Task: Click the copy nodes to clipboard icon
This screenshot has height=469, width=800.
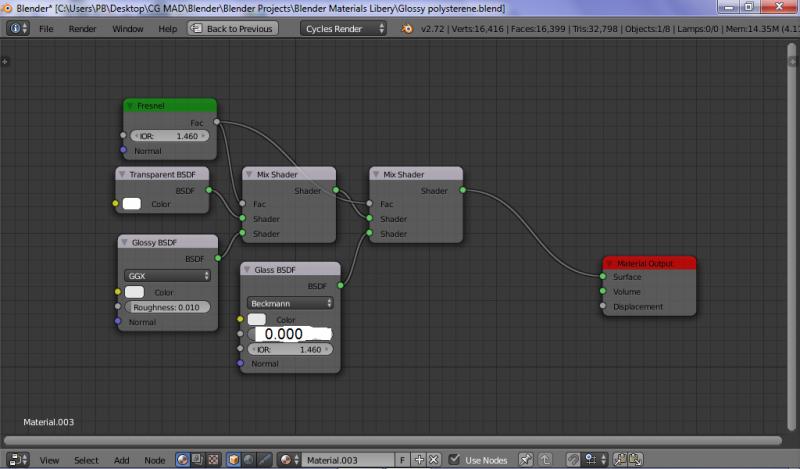Action: point(619,460)
